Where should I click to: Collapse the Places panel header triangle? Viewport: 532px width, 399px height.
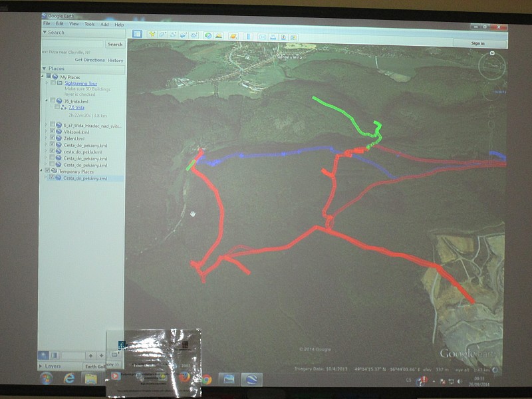point(44,68)
